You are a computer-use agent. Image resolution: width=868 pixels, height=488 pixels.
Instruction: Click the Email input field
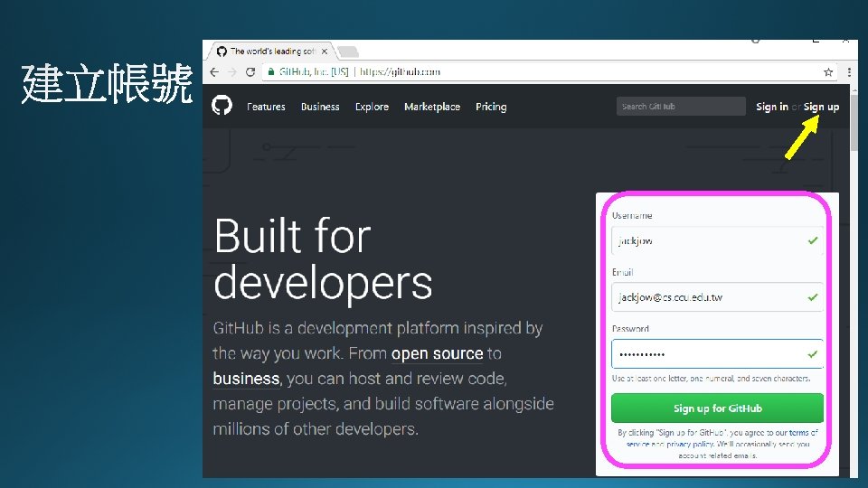pyautogui.click(x=717, y=297)
